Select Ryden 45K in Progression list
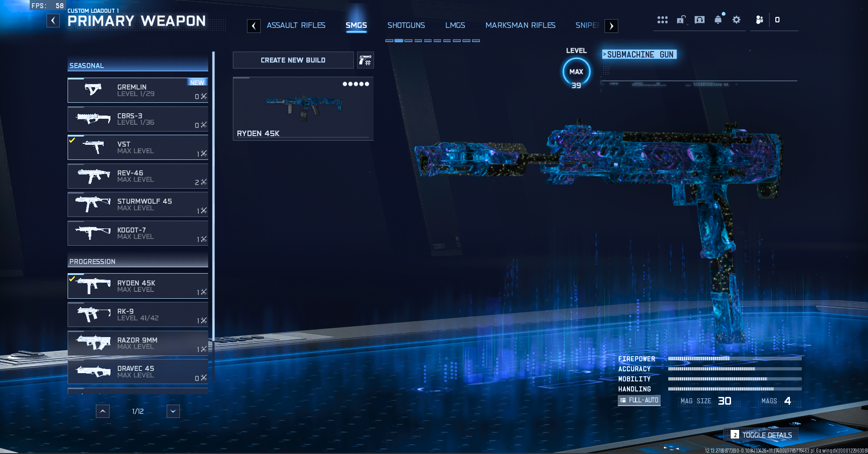 click(x=138, y=286)
